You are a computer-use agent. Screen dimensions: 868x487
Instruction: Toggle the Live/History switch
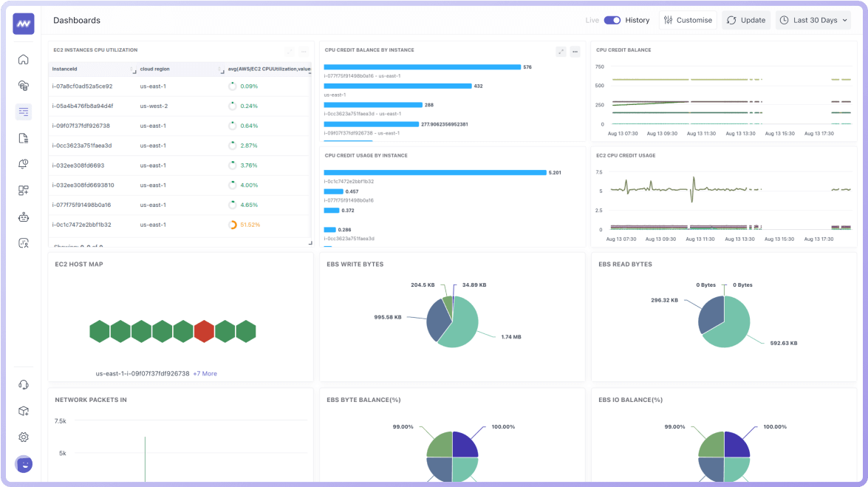[x=612, y=20]
